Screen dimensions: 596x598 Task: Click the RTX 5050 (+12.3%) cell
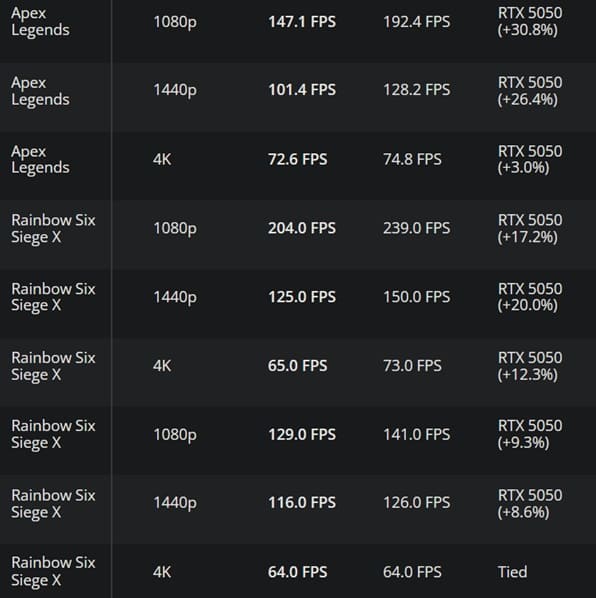pos(530,366)
